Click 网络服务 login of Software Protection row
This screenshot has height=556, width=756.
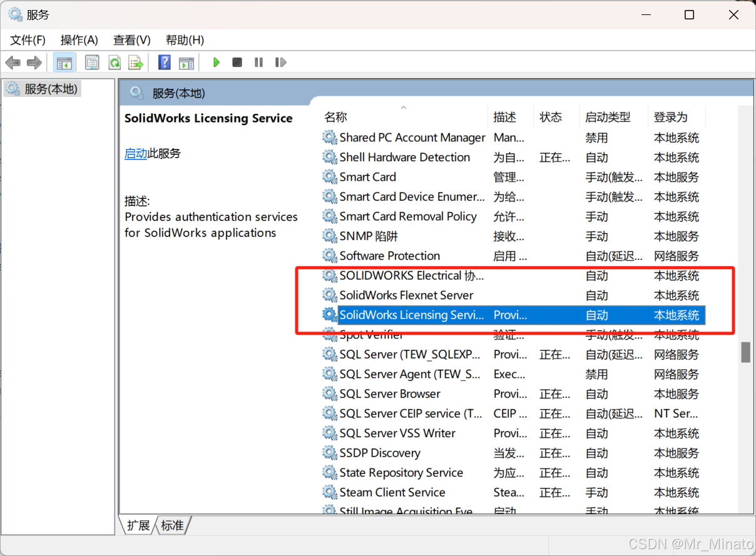[677, 256]
